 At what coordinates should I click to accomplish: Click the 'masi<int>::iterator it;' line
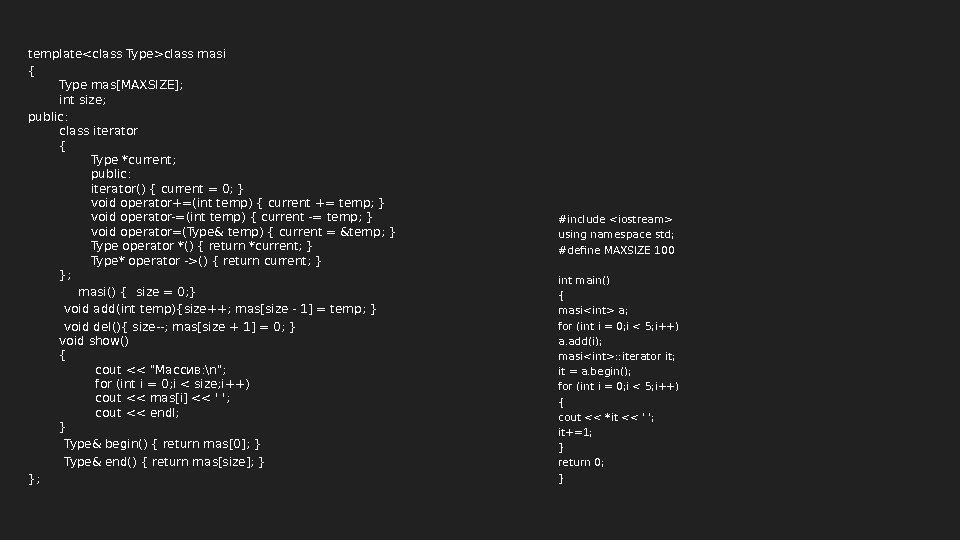pos(616,356)
